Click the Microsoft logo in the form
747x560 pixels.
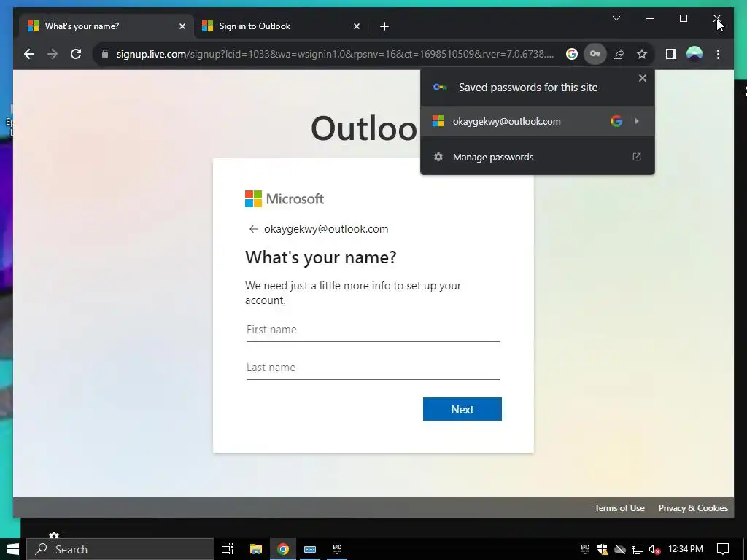click(x=285, y=198)
